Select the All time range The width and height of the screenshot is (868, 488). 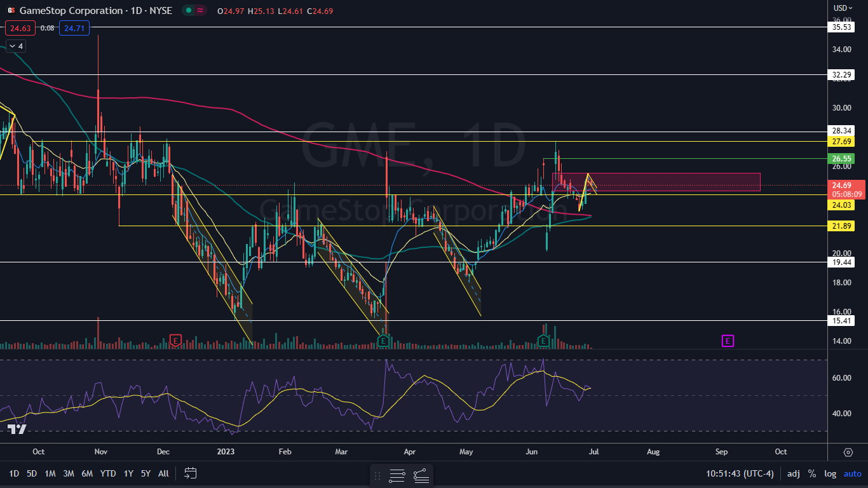coord(163,473)
